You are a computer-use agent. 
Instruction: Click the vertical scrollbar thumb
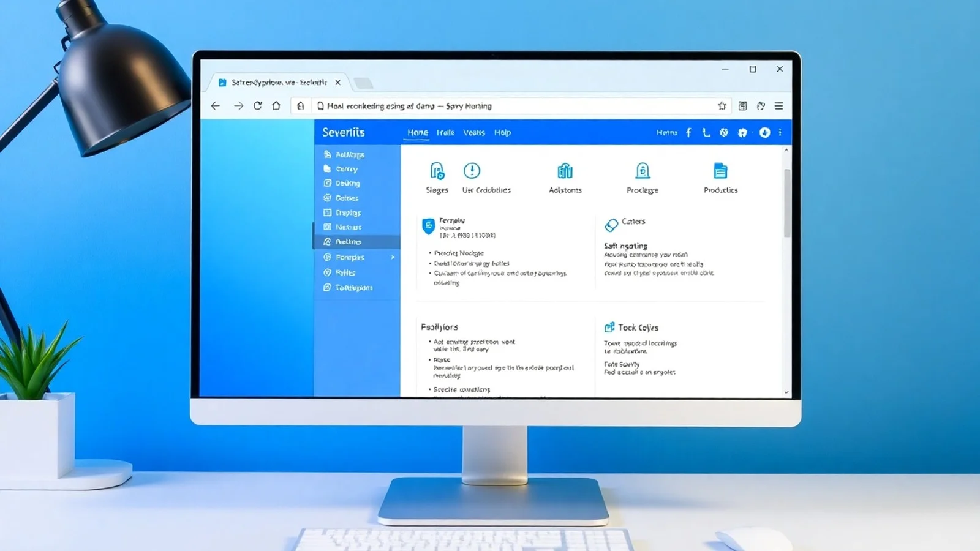point(787,203)
